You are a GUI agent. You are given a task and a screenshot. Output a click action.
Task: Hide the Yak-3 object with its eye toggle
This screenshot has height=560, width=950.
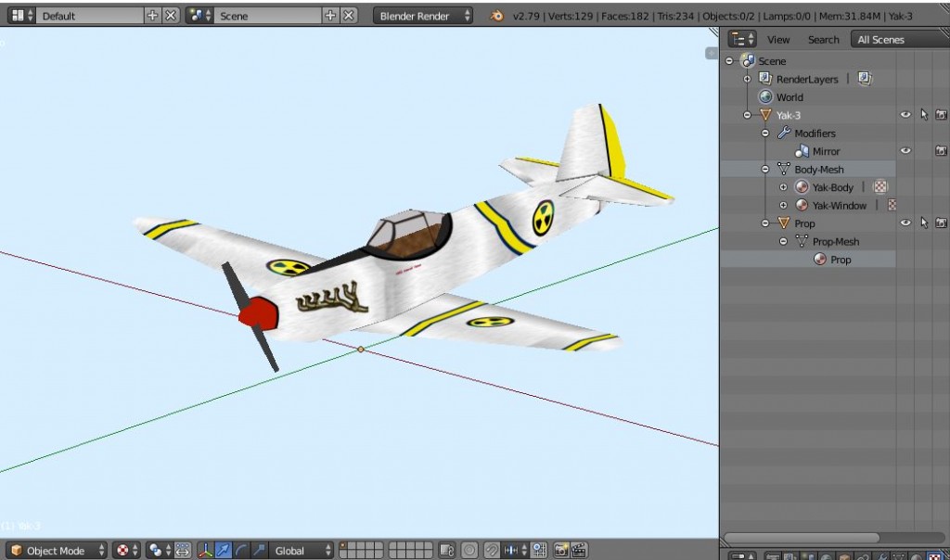(905, 113)
